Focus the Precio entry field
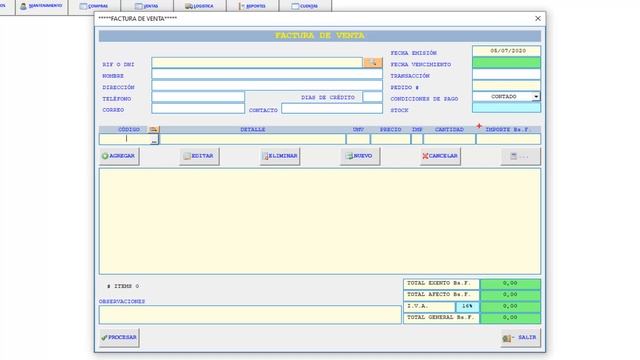 tap(390, 139)
